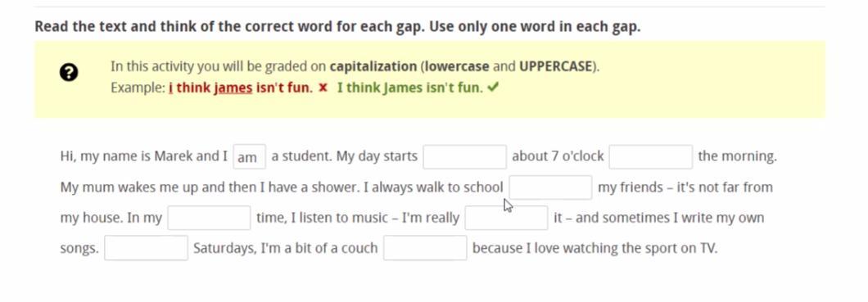Select the gap filled with 'am'
This screenshot has width=868, height=302.
[249, 156]
